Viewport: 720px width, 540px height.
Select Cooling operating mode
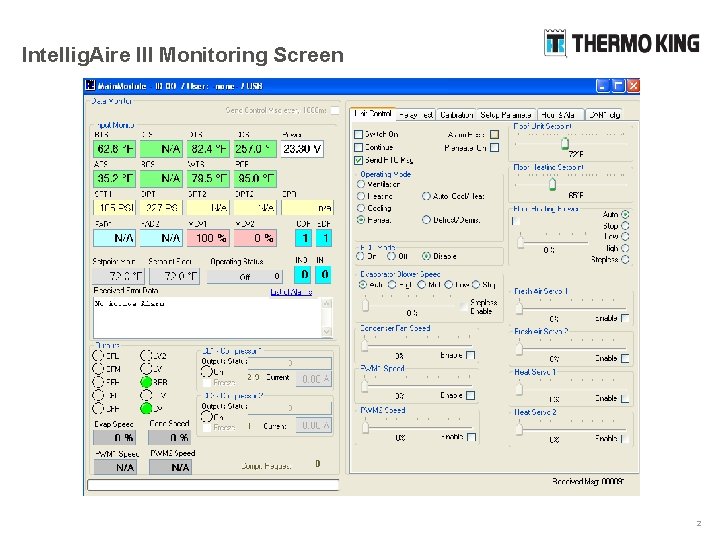(x=361, y=208)
